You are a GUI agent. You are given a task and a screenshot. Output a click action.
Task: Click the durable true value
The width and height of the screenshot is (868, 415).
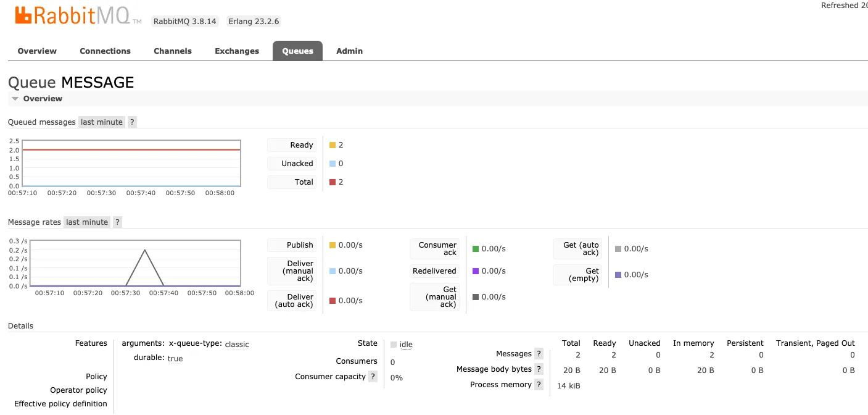[175, 358]
